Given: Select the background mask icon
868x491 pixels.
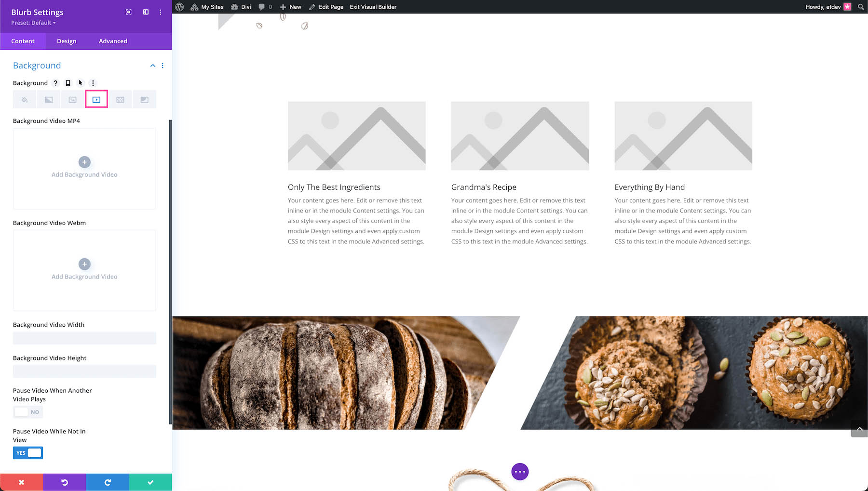Looking at the screenshot, I should tap(144, 100).
